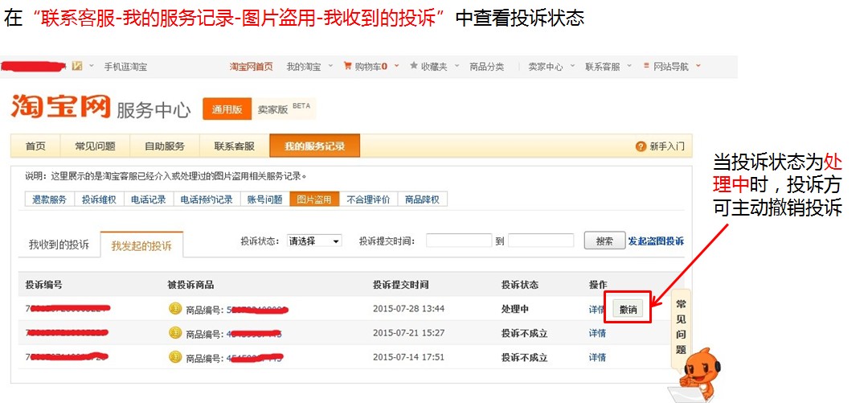This screenshot has width=868, height=403.
Task: Click the 淘宝网首页 link
Action: pos(252,67)
